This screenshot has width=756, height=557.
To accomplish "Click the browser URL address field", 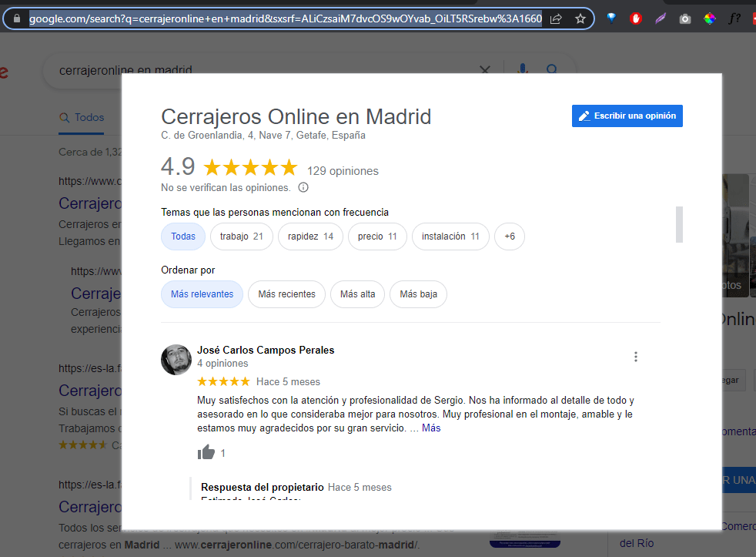I will click(x=286, y=18).
